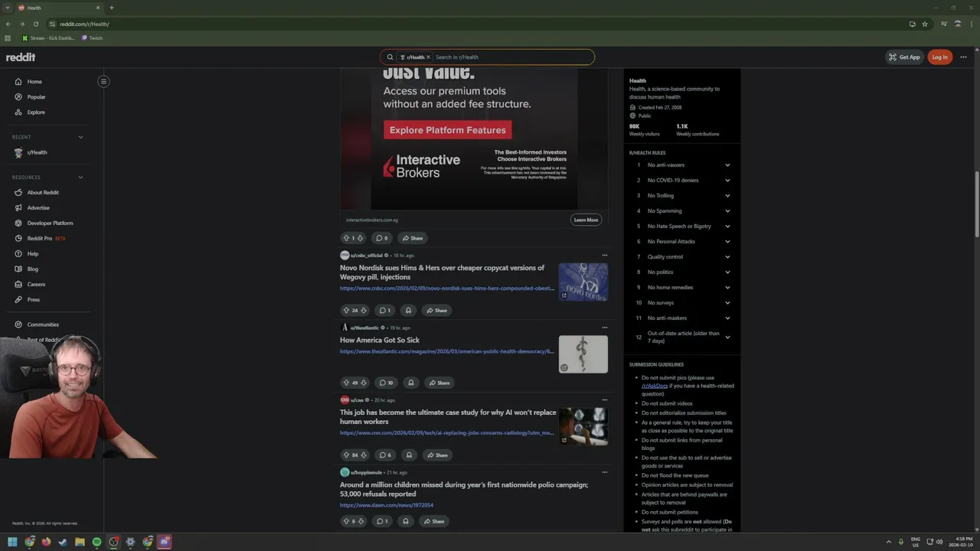Image resolution: width=980 pixels, height=551 pixels.
Task: Click Explore Platform Features ad button
Action: coord(448,130)
